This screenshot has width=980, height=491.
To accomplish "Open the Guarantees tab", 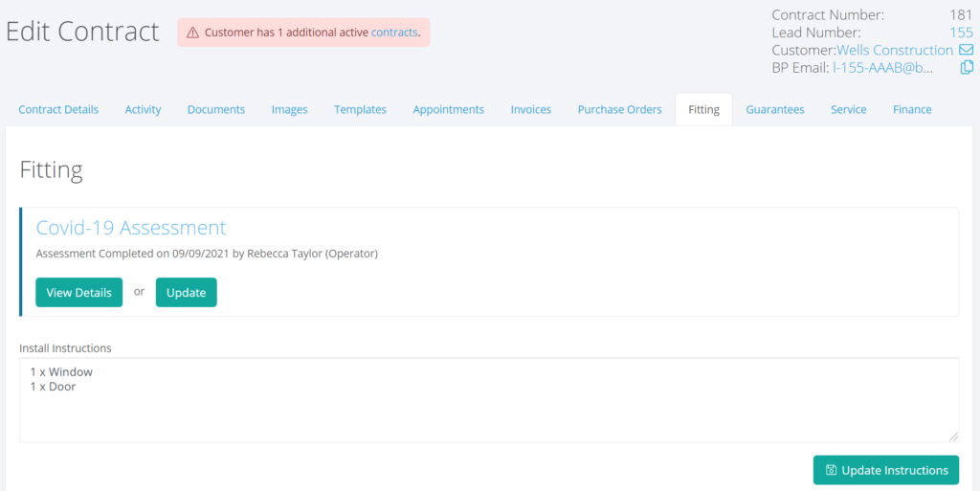I will coord(775,110).
